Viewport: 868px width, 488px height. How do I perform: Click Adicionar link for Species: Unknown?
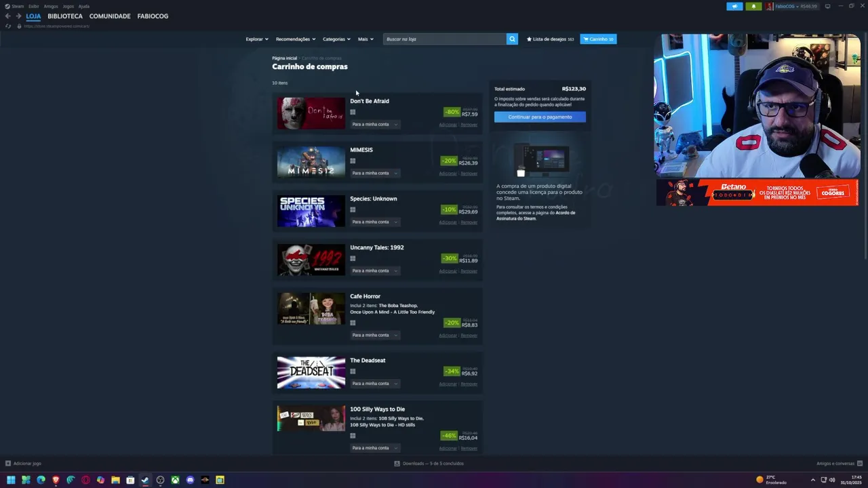[x=448, y=222]
